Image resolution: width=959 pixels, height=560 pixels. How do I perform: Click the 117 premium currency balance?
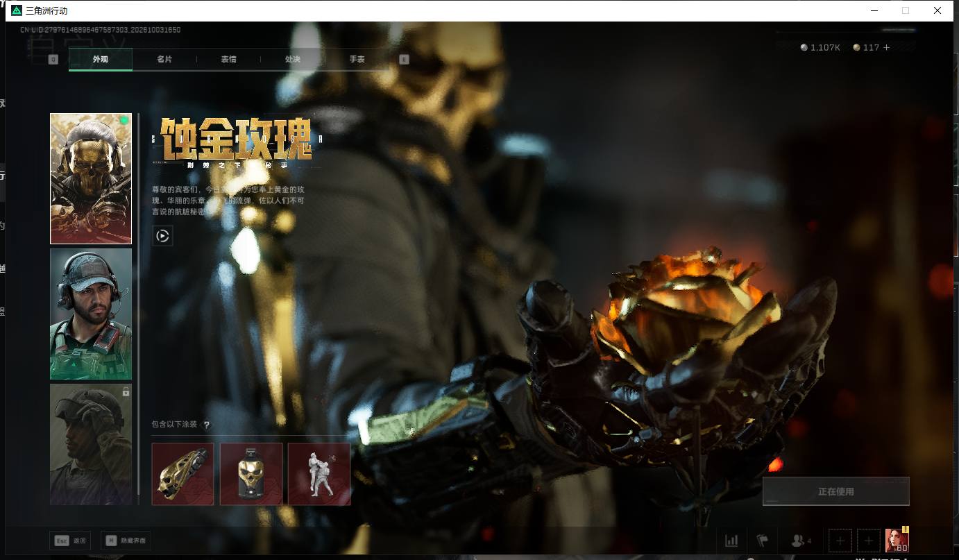pos(866,48)
